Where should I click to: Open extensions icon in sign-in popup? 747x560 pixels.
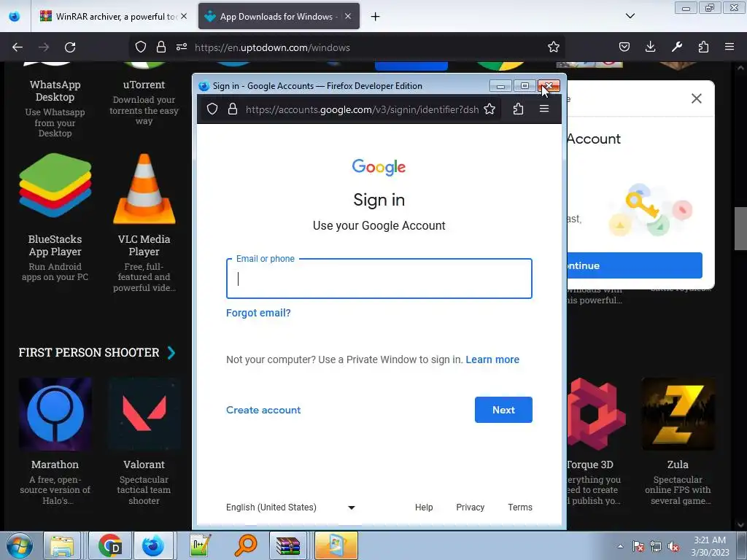point(519,109)
